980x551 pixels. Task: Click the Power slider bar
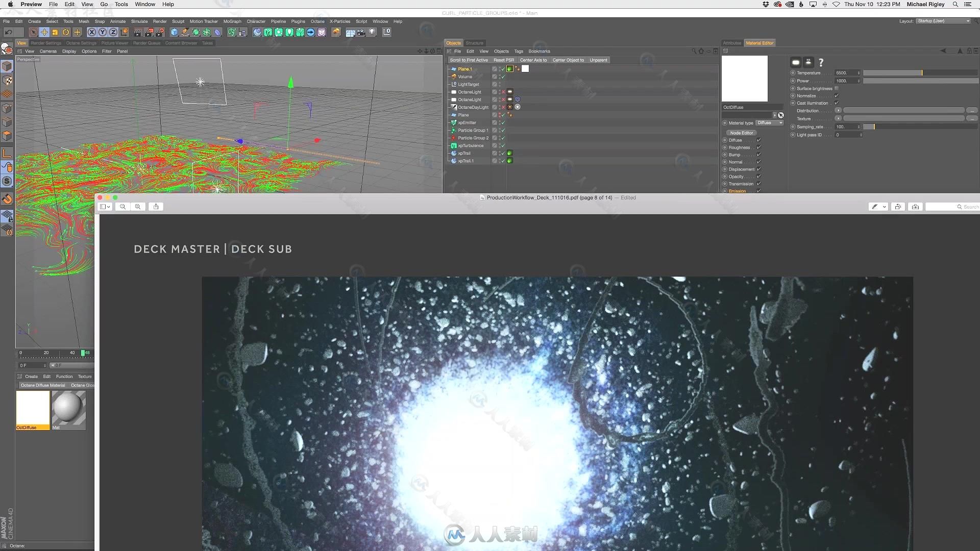(920, 81)
